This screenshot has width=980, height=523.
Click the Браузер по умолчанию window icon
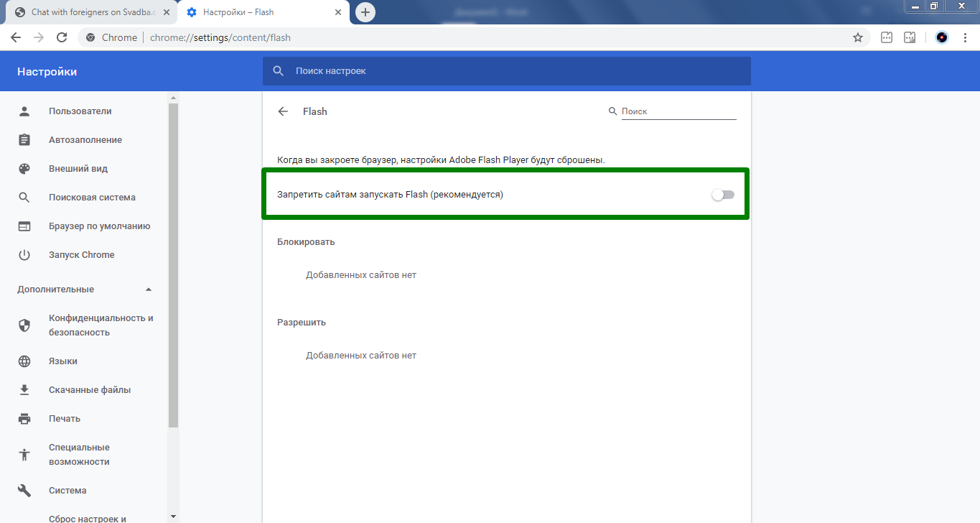coord(24,226)
